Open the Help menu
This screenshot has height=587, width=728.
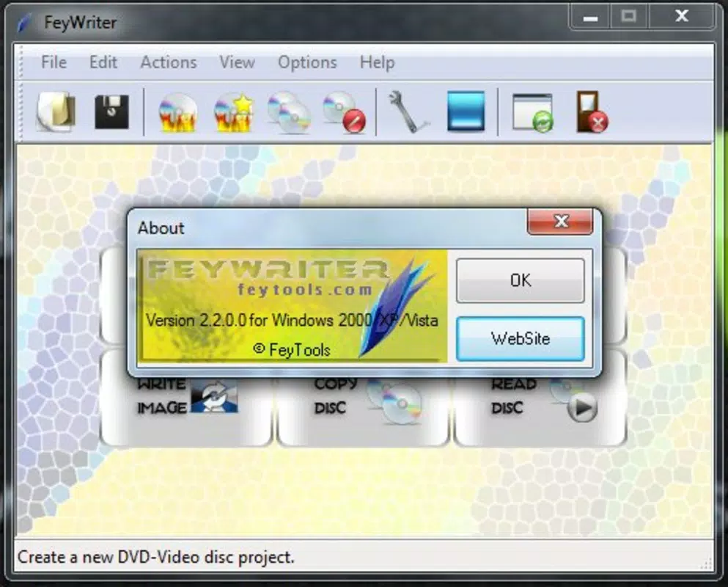coord(377,62)
